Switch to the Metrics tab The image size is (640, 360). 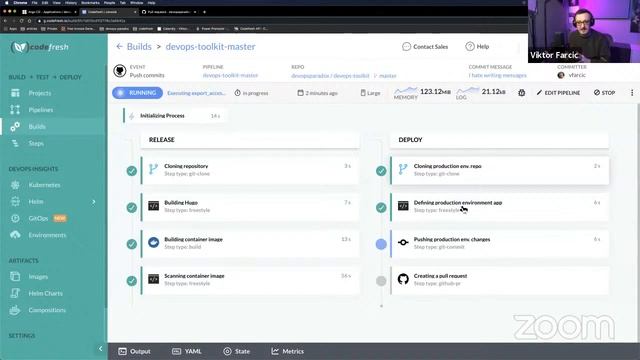pyautogui.click(x=287, y=351)
